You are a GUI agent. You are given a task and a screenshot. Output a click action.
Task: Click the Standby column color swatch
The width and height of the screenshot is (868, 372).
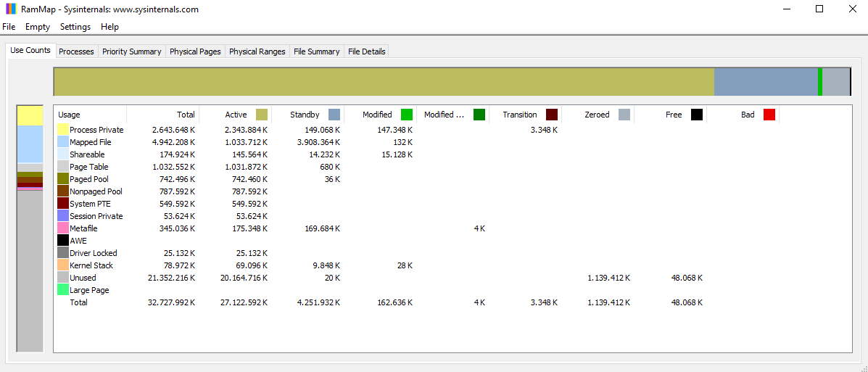coord(334,115)
